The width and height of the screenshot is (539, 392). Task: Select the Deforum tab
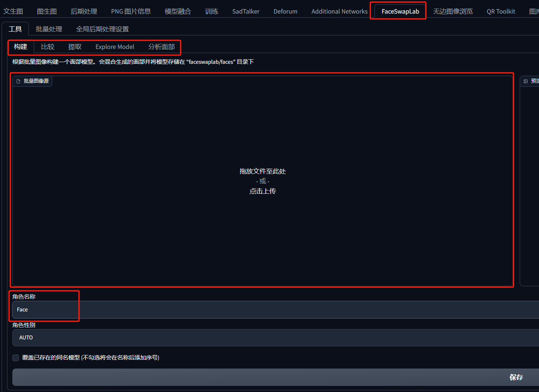click(285, 11)
